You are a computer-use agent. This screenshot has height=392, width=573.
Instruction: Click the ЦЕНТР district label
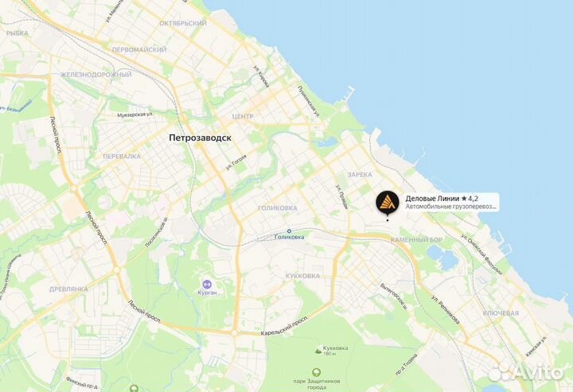(243, 116)
